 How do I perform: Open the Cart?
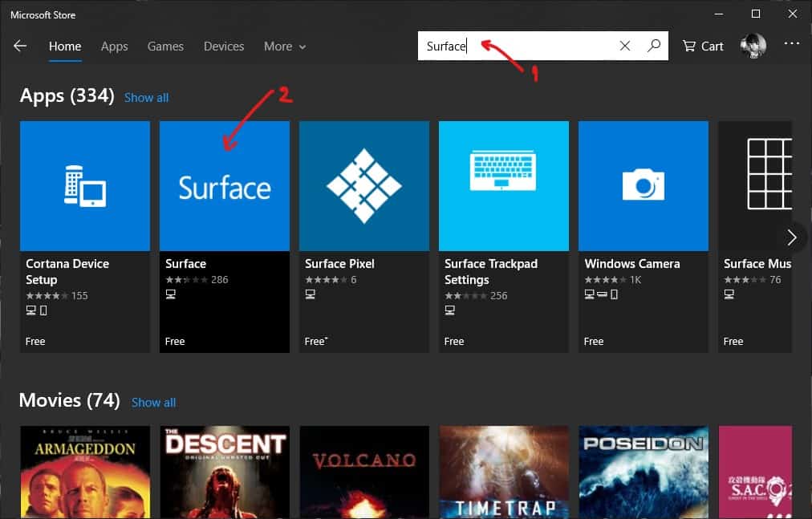coord(703,46)
